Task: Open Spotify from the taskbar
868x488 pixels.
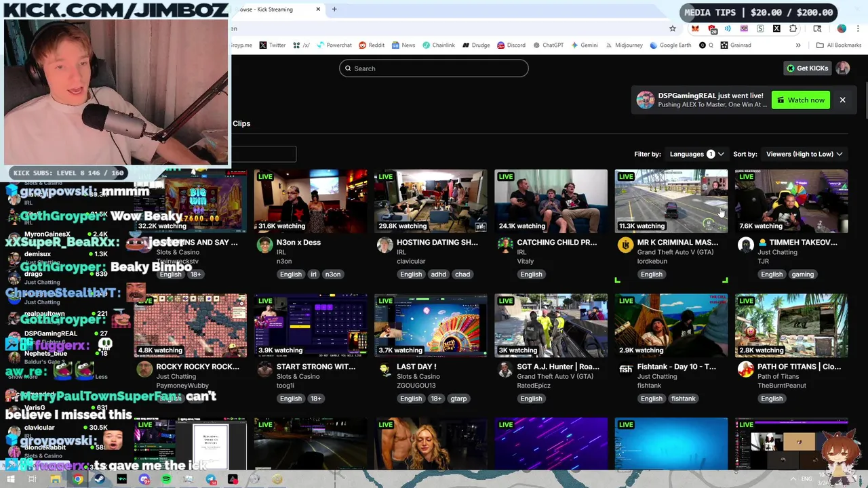Action: tap(166, 479)
